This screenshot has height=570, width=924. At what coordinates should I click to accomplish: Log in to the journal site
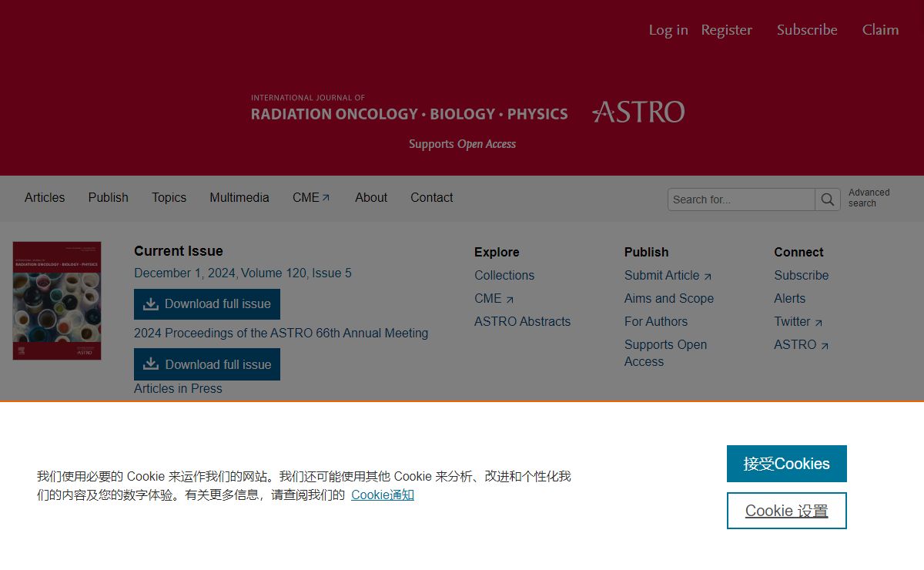tap(668, 30)
